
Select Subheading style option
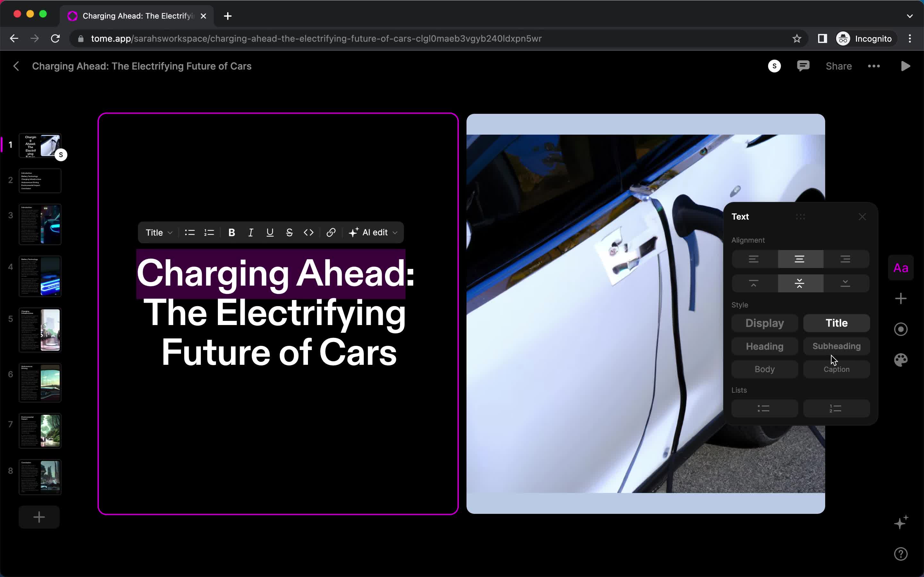(x=837, y=346)
